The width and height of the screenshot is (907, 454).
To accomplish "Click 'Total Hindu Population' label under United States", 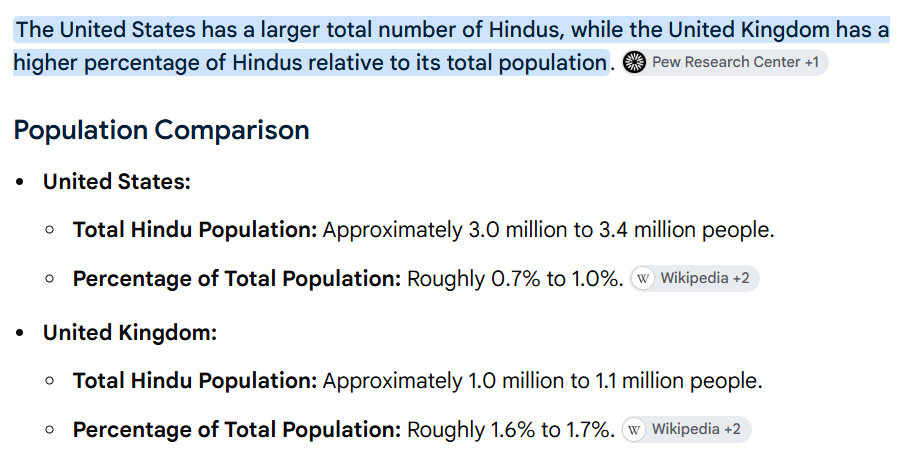I will tap(194, 230).
